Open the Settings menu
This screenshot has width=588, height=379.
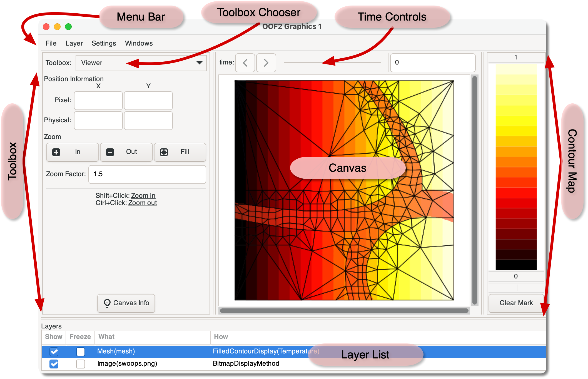point(104,43)
